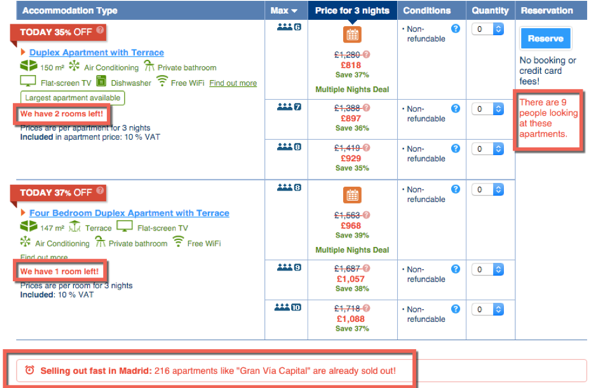600x388 pixels.
Task: Click help icon beside TODAY 37% OFF badge
Action: [100, 190]
